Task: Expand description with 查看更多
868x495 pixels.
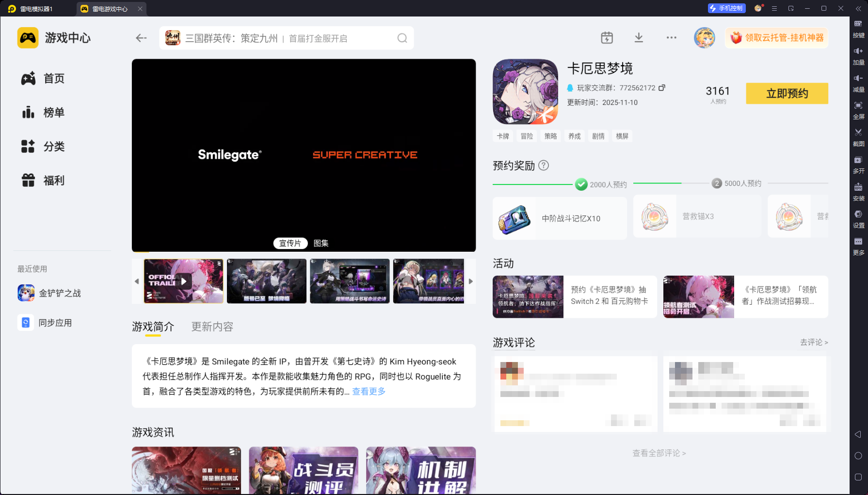Action: tap(369, 391)
